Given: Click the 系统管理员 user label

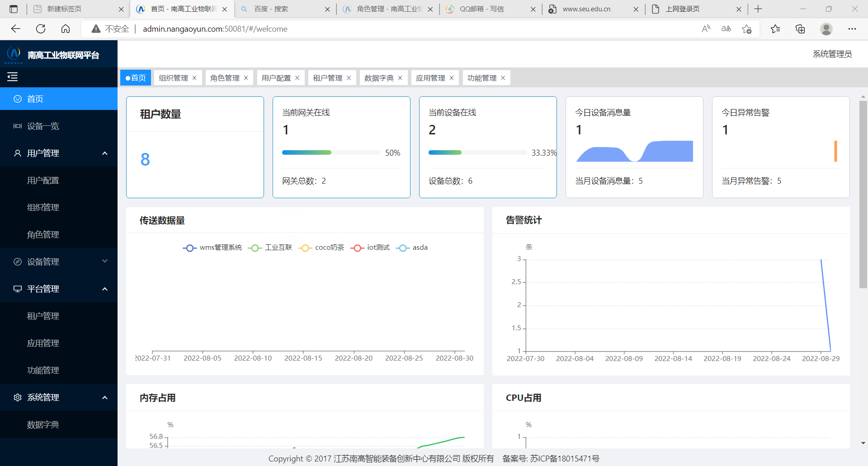Looking at the screenshot, I should 832,54.
